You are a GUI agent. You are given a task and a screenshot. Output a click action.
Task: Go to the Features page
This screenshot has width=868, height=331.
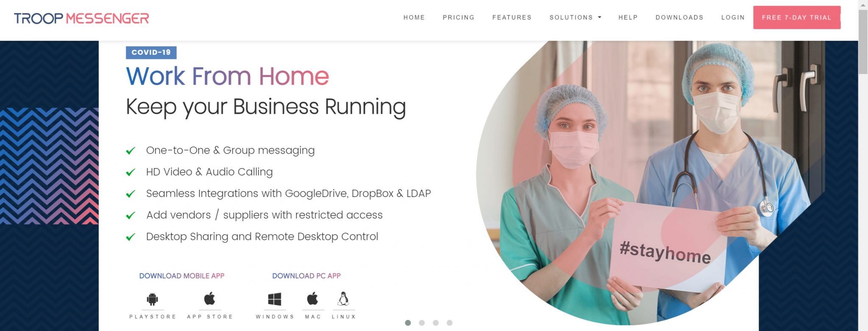click(x=512, y=17)
